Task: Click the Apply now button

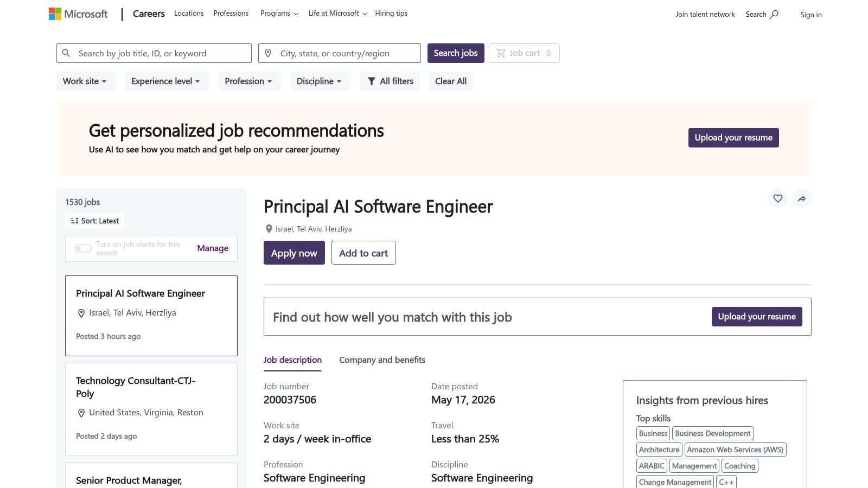Action: (x=294, y=253)
